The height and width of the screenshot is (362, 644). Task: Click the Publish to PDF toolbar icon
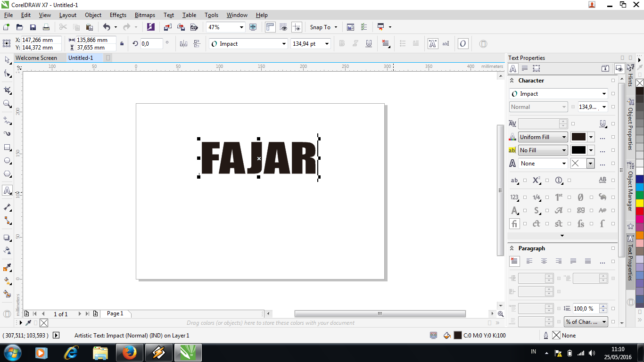[194, 27]
